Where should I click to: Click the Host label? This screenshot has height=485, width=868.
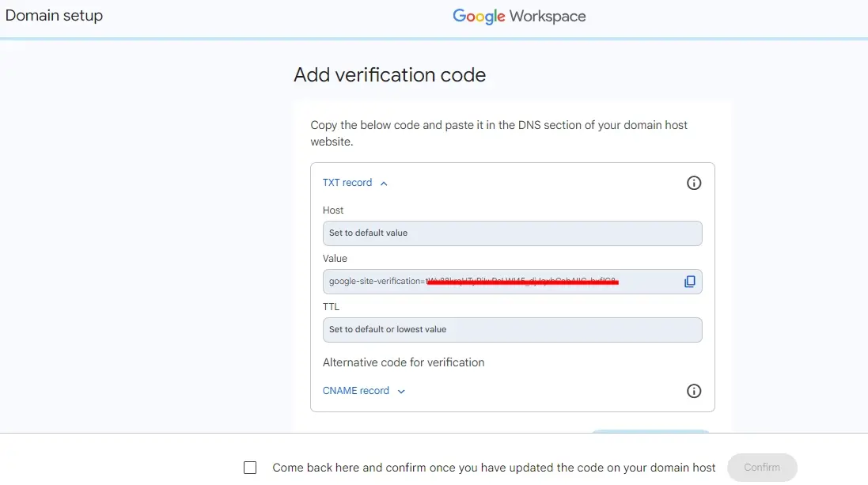pyautogui.click(x=333, y=210)
